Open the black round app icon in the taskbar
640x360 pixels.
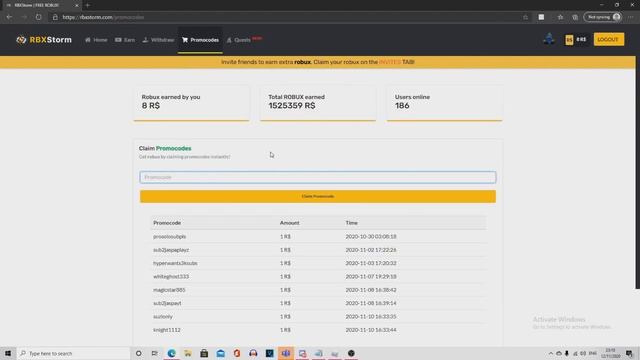[351, 353]
